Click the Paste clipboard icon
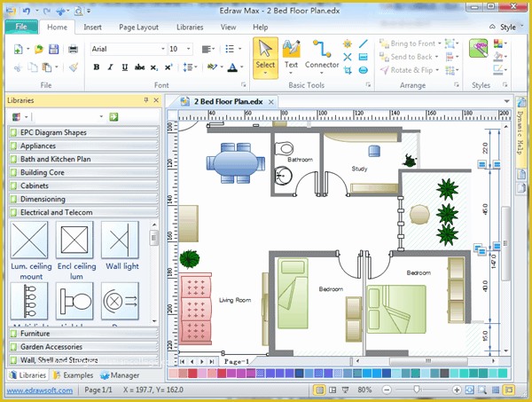 pyautogui.click(x=46, y=67)
